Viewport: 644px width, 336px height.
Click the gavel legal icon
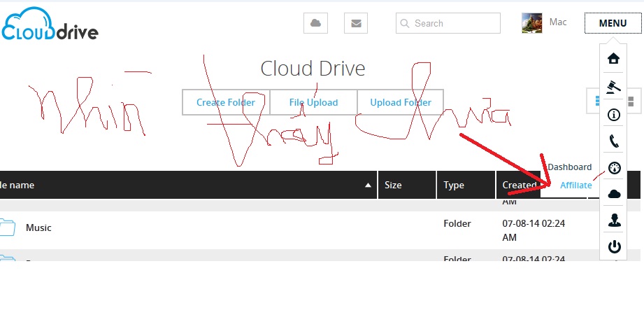point(614,87)
